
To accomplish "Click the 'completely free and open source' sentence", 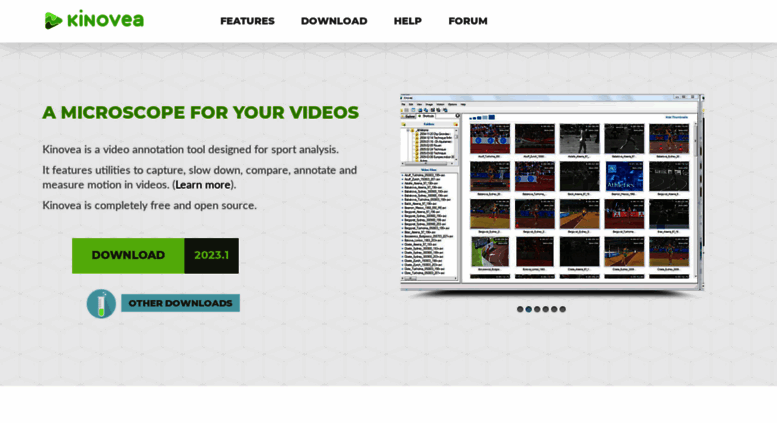I will (x=149, y=206).
